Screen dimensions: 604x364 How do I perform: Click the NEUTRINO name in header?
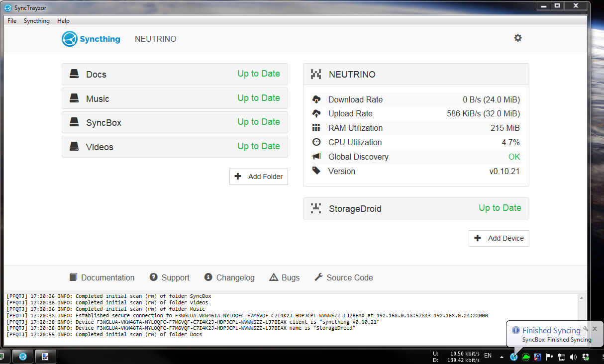tap(156, 39)
